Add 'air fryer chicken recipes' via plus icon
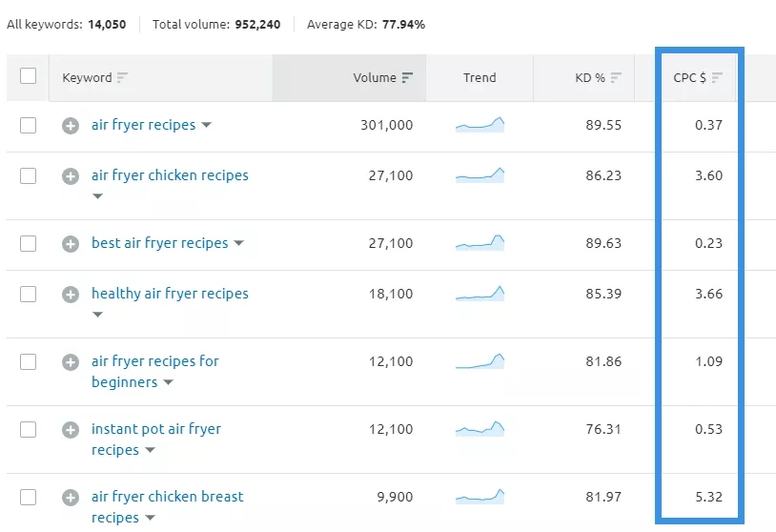 pyautogui.click(x=71, y=176)
